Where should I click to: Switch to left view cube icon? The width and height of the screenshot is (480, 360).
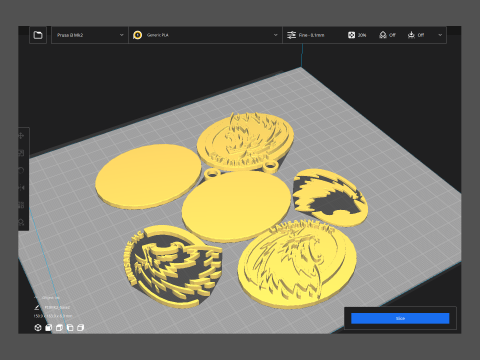(x=70, y=328)
